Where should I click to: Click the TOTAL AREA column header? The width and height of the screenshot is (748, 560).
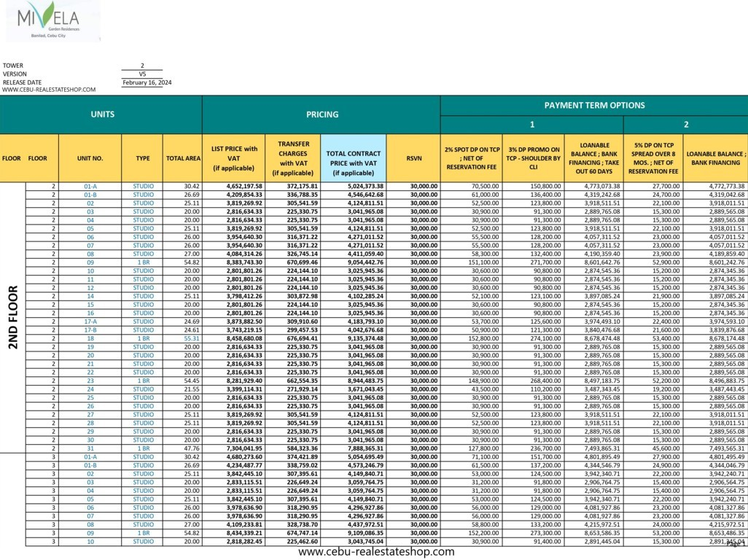pyautogui.click(x=183, y=158)
